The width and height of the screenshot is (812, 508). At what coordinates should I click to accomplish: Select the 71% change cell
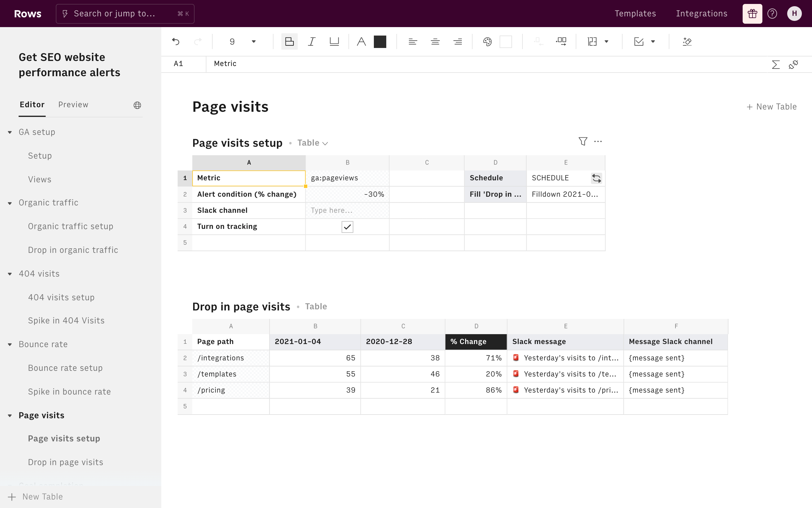(476, 358)
